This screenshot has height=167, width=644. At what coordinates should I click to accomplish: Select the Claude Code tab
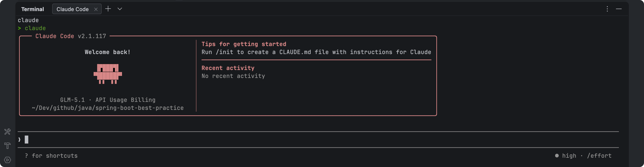(x=72, y=9)
